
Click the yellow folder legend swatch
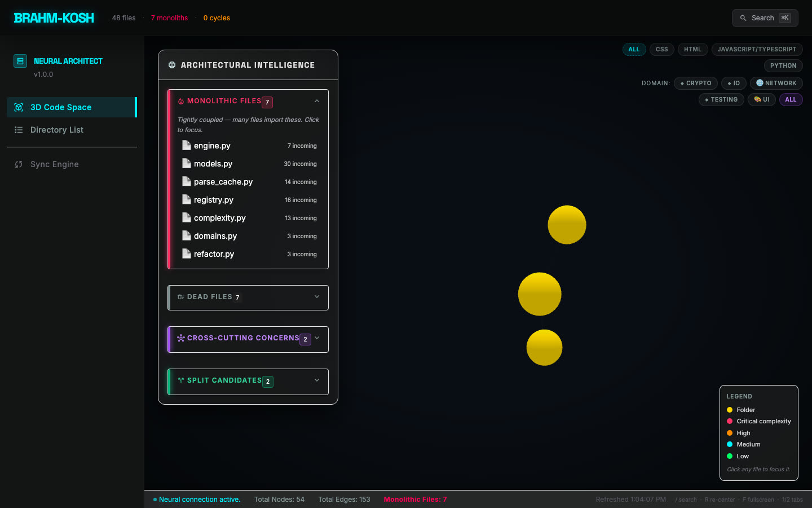pos(730,410)
